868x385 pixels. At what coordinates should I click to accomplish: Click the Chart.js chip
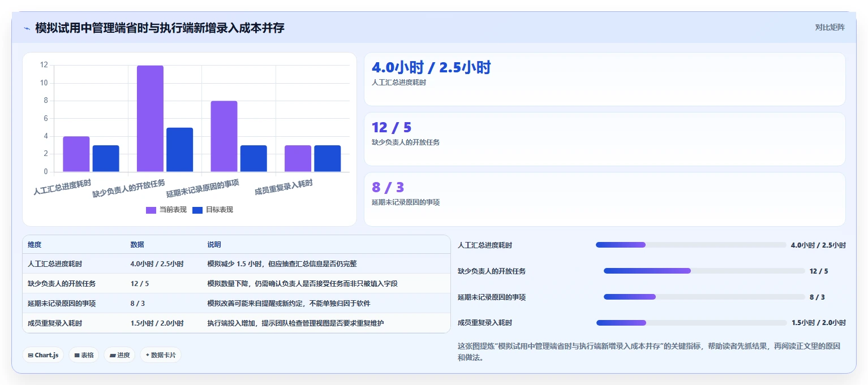coord(43,355)
